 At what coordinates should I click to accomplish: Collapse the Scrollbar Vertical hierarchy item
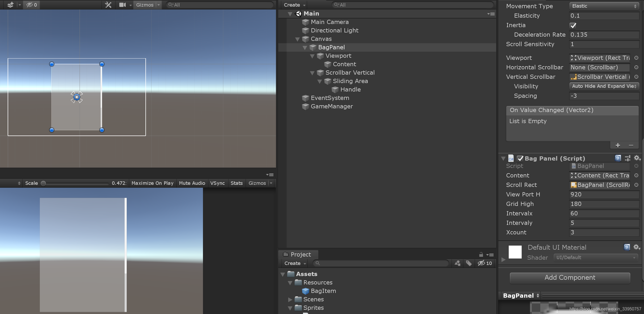(312, 73)
